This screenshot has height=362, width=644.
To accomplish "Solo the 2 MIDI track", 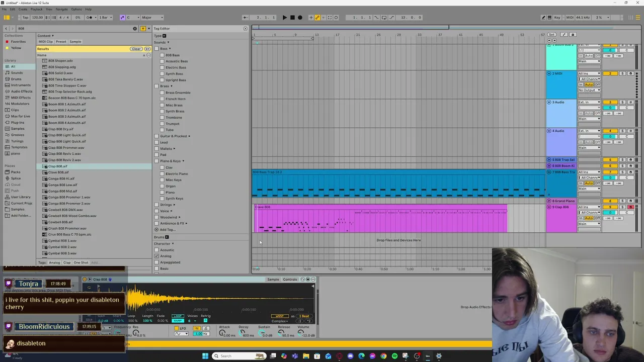I will point(622,74).
